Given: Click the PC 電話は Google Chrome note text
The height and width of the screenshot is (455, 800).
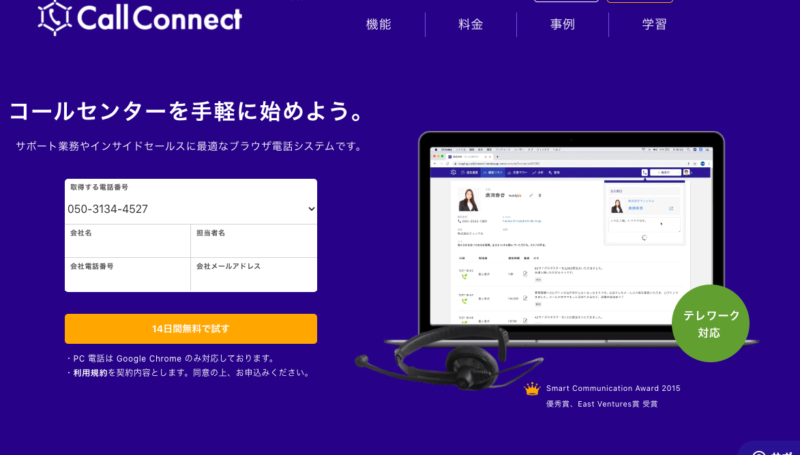Looking at the screenshot, I should tap(170, 359).
